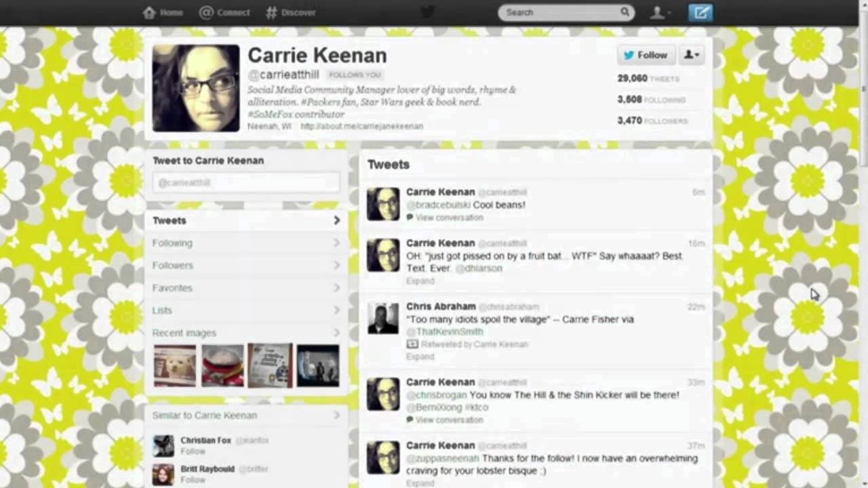Open the @BerniXiong mention
This screenshot has width=868, height=488.
(433, 407)
